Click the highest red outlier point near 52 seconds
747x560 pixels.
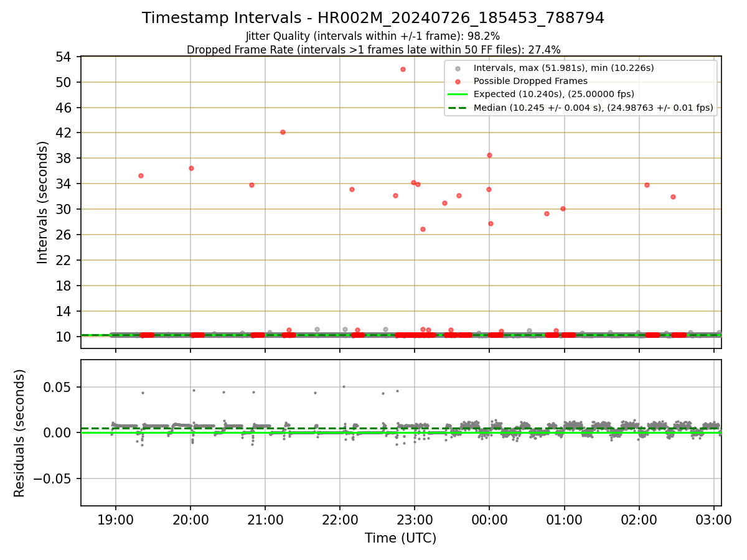pos(403,69)
